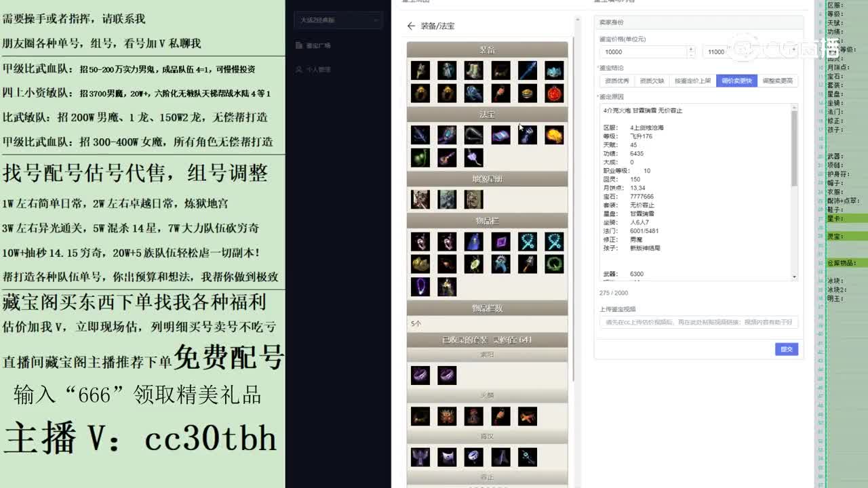Choose the 调价卖更快 conclusion option
Screen dimensions: 868x488
coord(737,81)
